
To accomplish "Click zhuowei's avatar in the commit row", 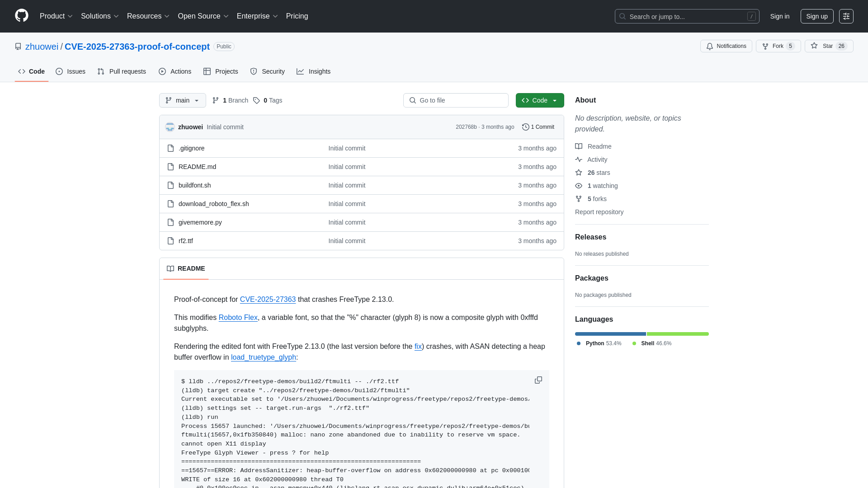I will point(170,127).
